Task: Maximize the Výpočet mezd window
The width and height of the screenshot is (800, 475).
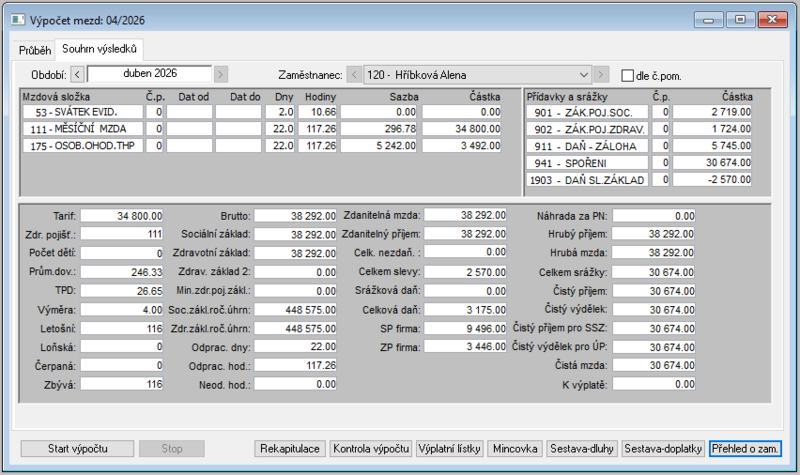Action: click(740, 20)
